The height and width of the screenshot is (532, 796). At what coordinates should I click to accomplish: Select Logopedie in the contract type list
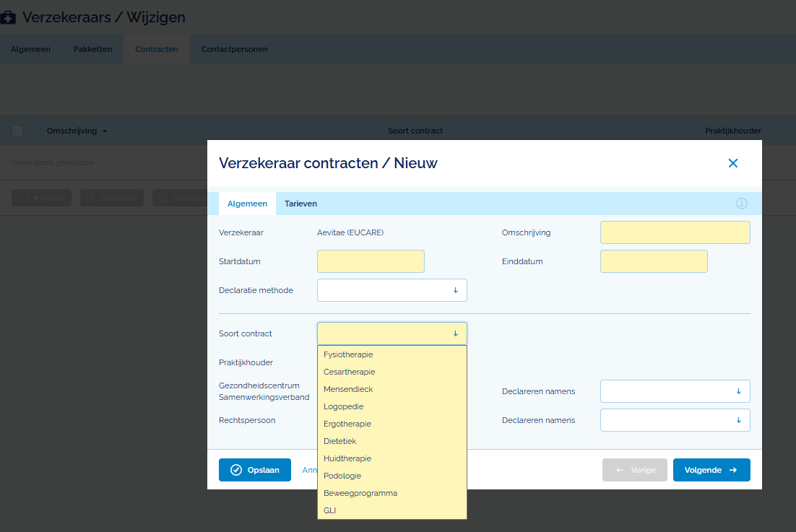[344, 406]
